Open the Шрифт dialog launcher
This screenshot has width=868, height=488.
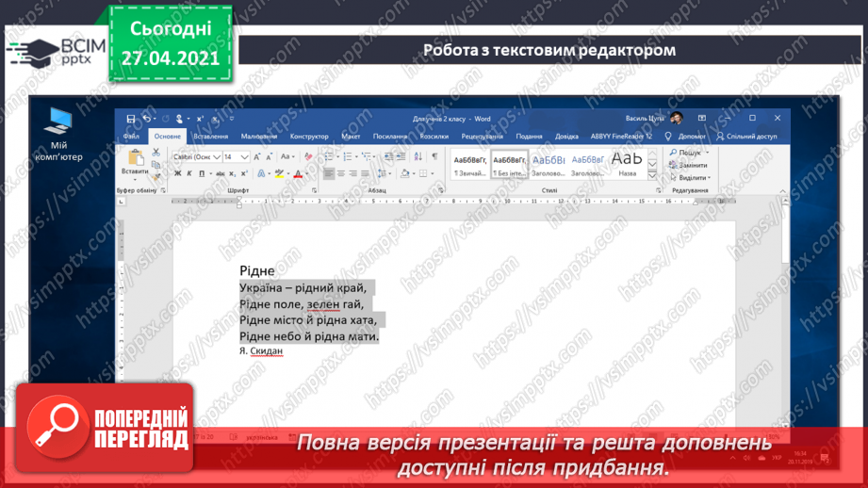tap(315, 190)
